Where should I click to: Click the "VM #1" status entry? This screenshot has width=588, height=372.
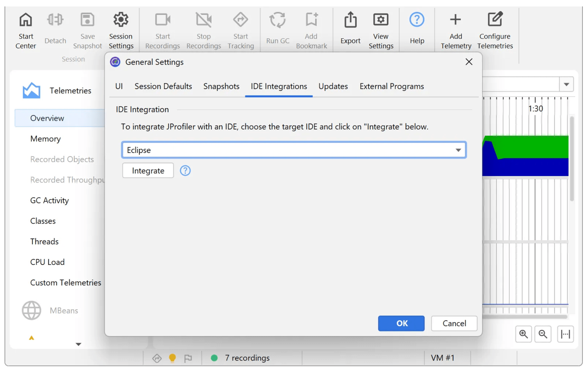(x=443, y=358)
